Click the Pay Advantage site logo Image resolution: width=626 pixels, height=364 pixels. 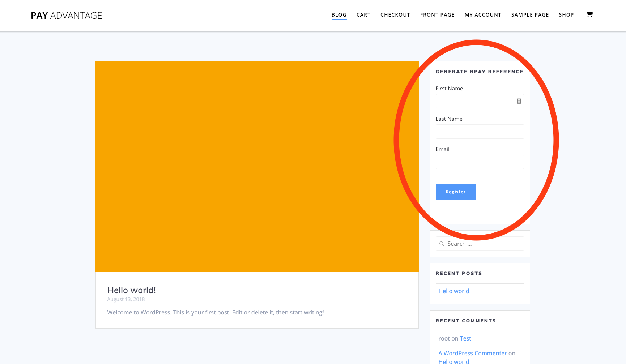66,16
